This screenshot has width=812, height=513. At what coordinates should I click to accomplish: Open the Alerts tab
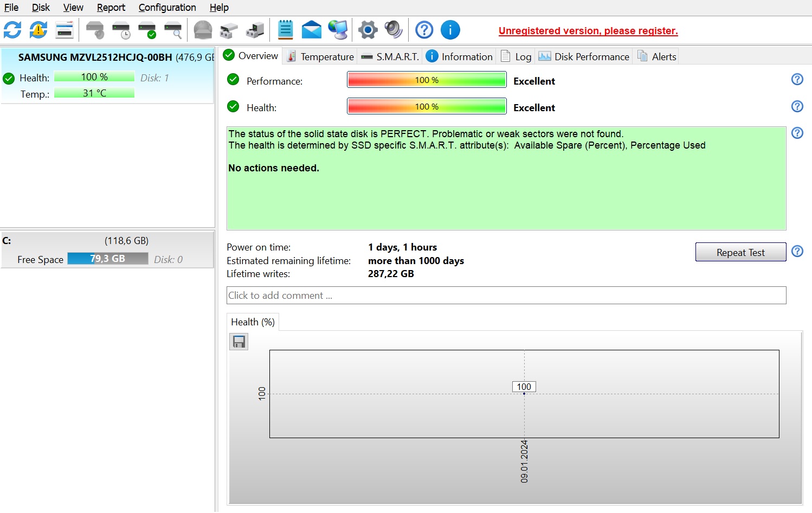pos(656,56)
